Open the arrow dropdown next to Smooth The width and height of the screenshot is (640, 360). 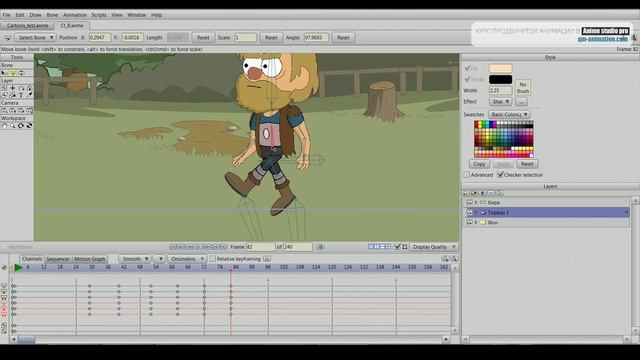(x=160, y=259)
